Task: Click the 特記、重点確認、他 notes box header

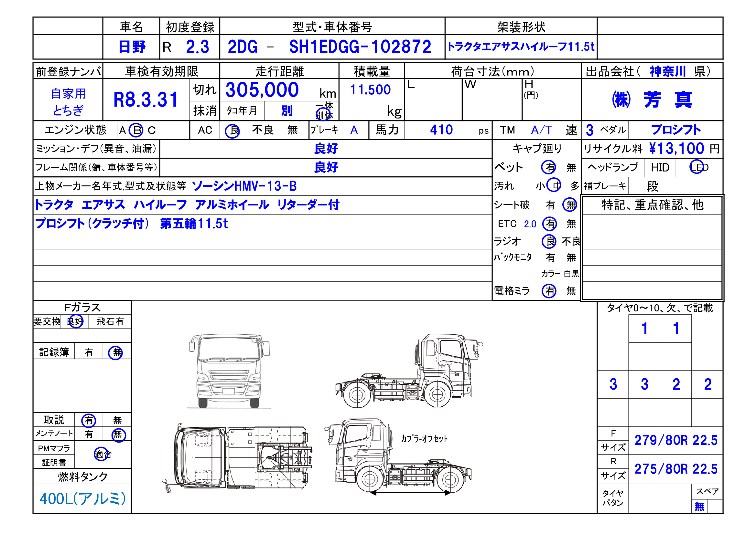Action: tap(652, 204)
